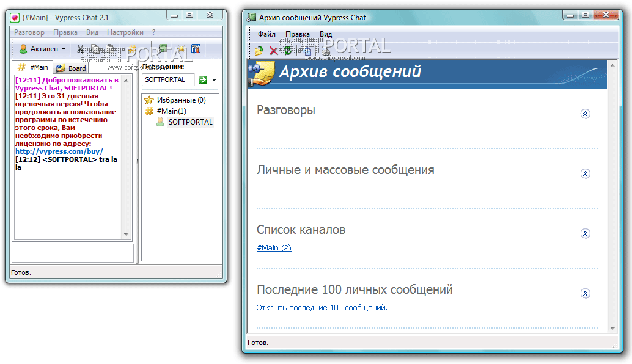The width and height of the screenshot is (632, 364).
Task: Open Правка menu in archive window
Action: pyautogui.click(x=298, y=34)
